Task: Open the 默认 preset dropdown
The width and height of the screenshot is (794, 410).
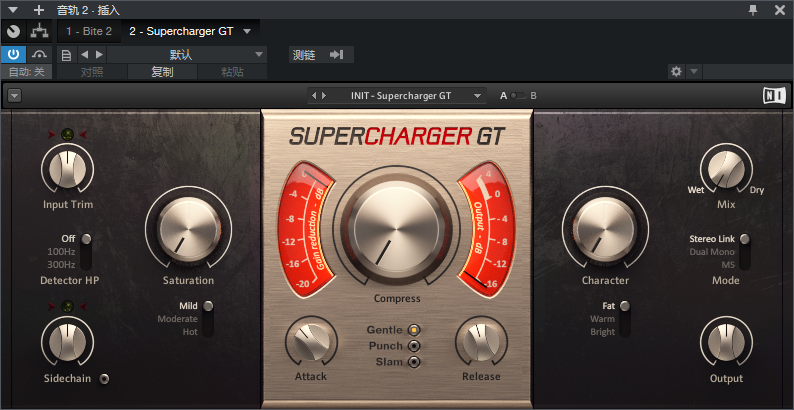Action: tap(187, 55)
